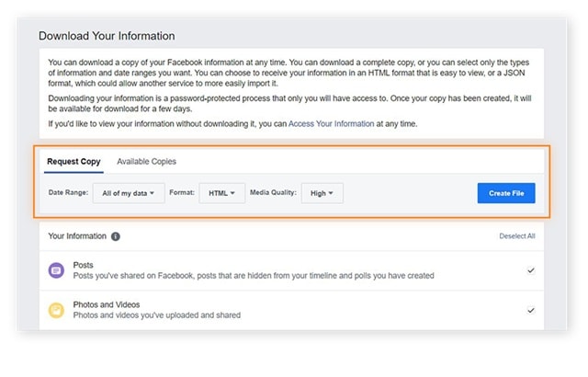Click the info icon beside Your Information
The height and width of the screenshot is (377, 588).
click(x=116, y=236)
